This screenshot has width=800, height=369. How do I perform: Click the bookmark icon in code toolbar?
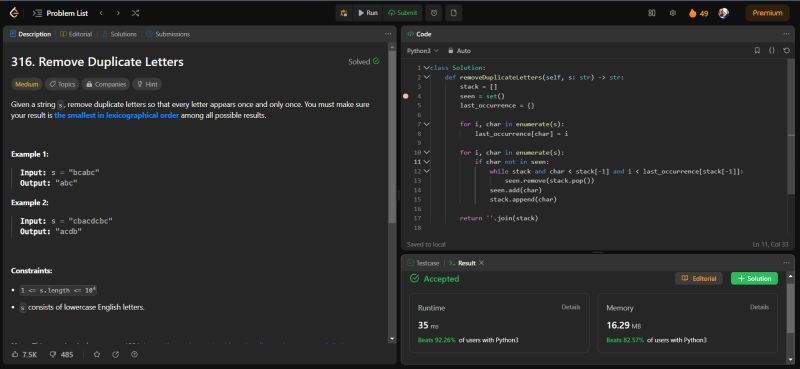tap(757, 51)
